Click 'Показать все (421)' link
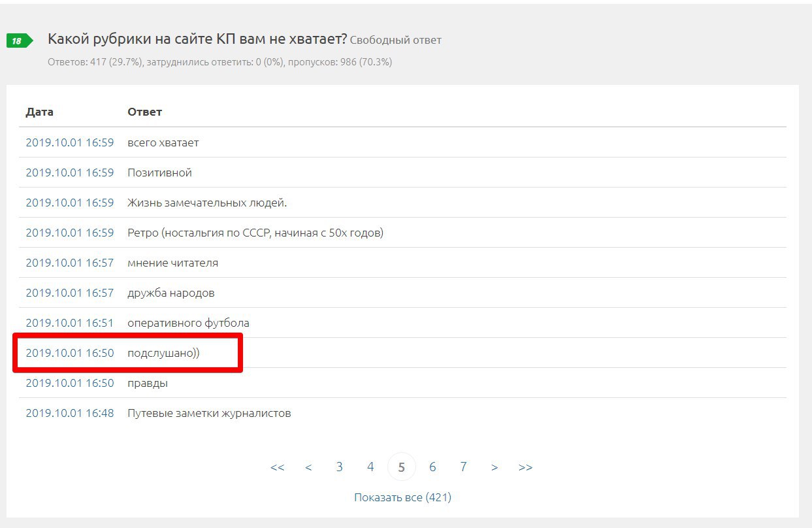This screenshot has width=812, height=528. click(402, 497)
